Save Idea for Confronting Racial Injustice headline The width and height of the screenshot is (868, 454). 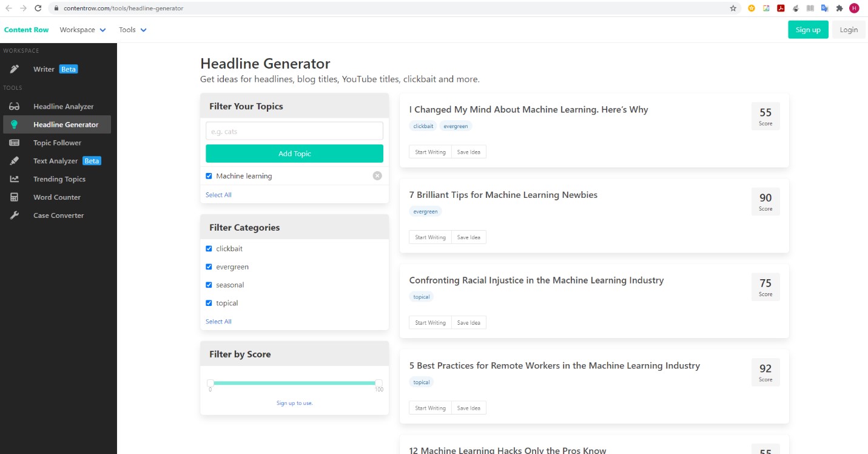[469, 323]
